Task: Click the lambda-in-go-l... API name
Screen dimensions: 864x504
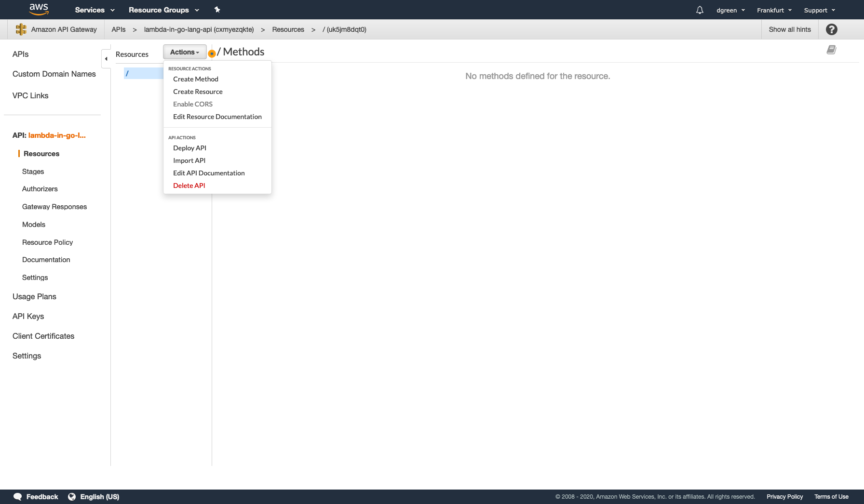Action: click(x=57, y=135)
